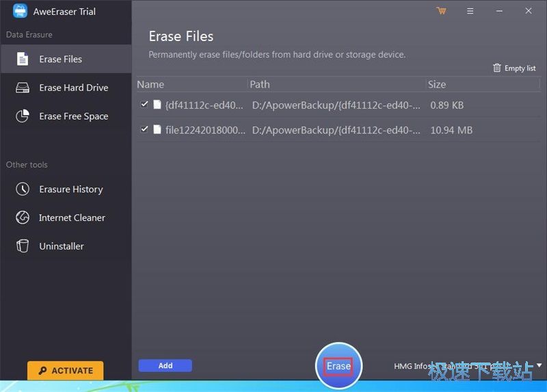Go to Erasure History tool
This screenshot has width=547, height=392.
66,189
